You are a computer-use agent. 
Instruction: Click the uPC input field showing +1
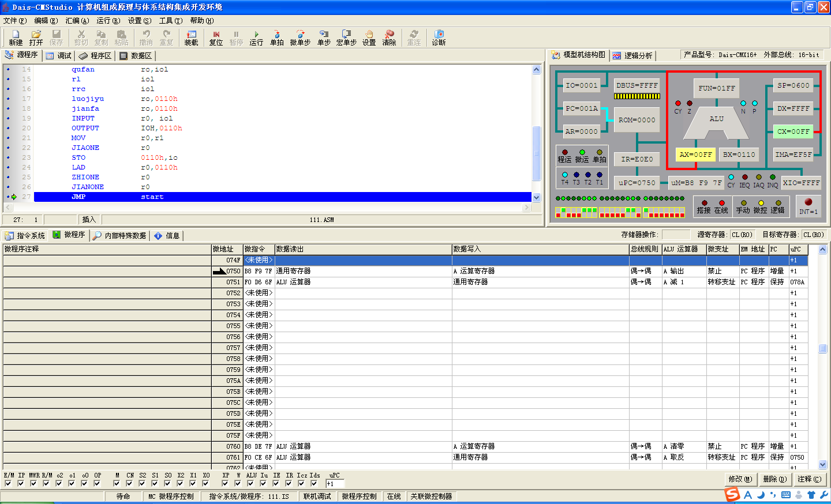[x=335, y=484]
